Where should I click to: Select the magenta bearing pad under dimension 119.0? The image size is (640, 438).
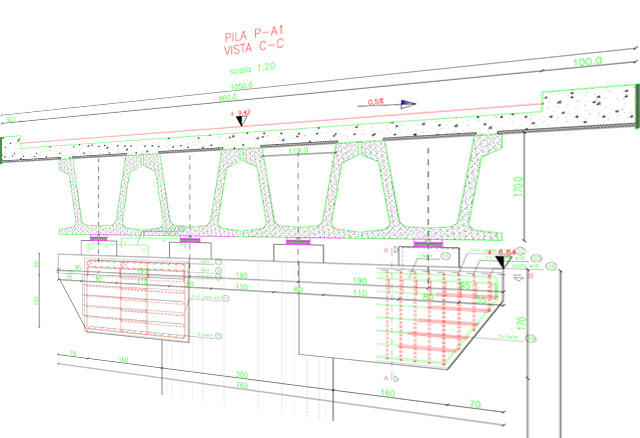[298, 241]
